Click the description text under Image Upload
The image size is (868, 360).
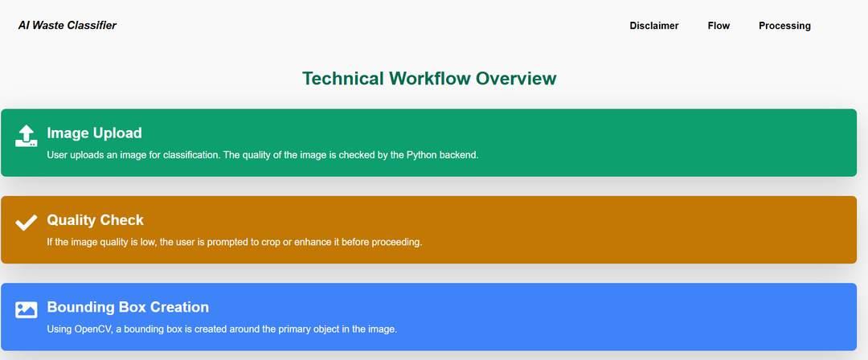262,155
